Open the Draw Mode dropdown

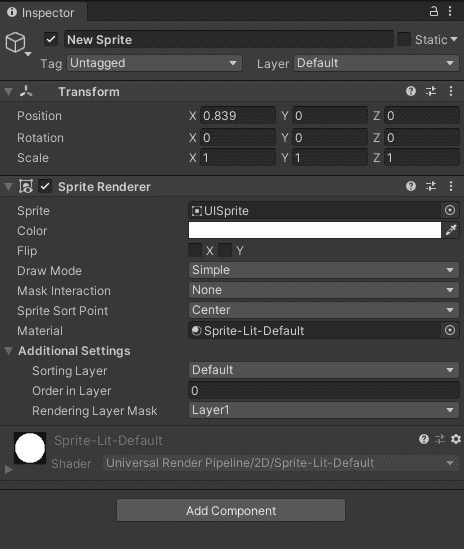(x=324, y=270)
